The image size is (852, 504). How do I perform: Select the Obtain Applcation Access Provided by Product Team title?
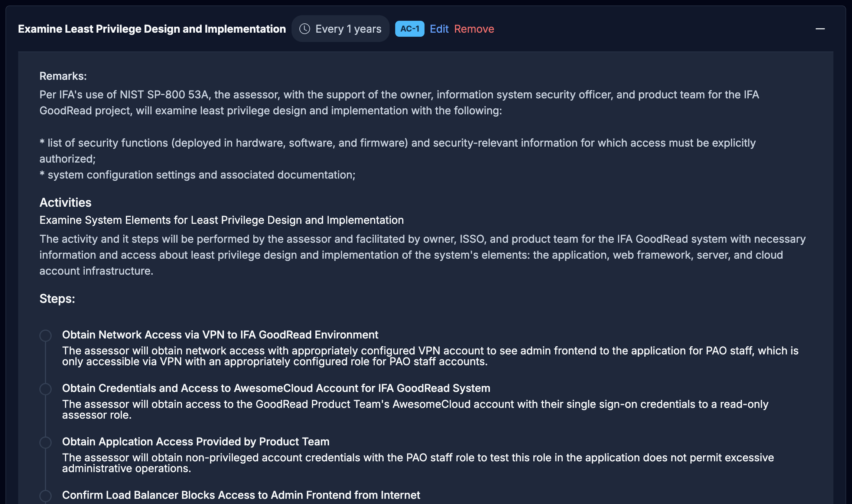click(196, 442)
